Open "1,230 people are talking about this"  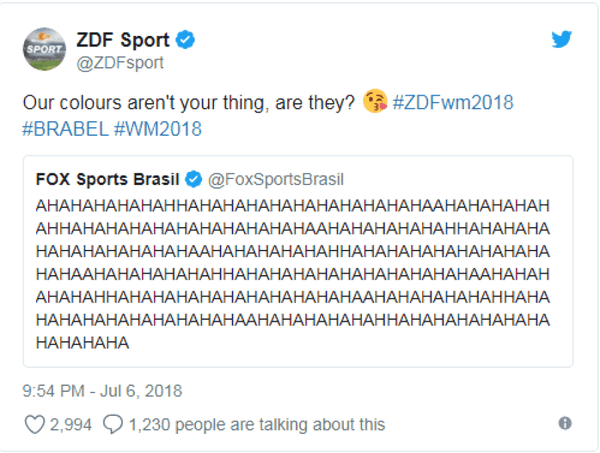pos(257,425)
